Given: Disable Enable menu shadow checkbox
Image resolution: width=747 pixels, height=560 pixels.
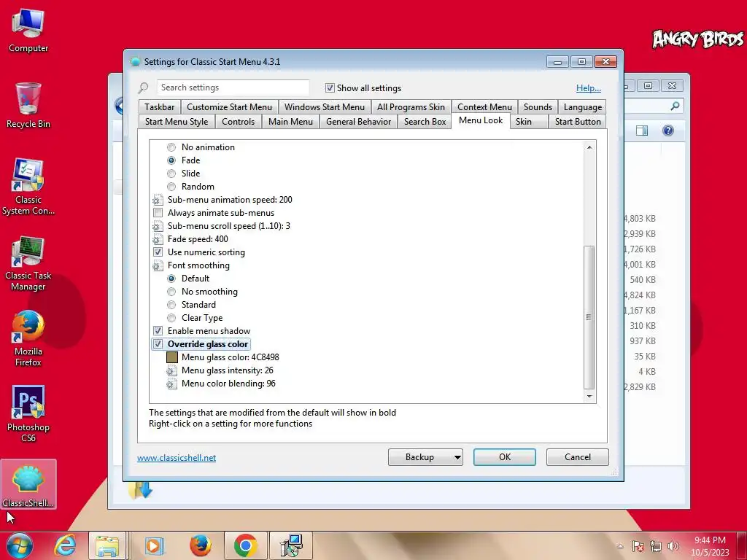Looking at the screenshot, I should (158, 331).
